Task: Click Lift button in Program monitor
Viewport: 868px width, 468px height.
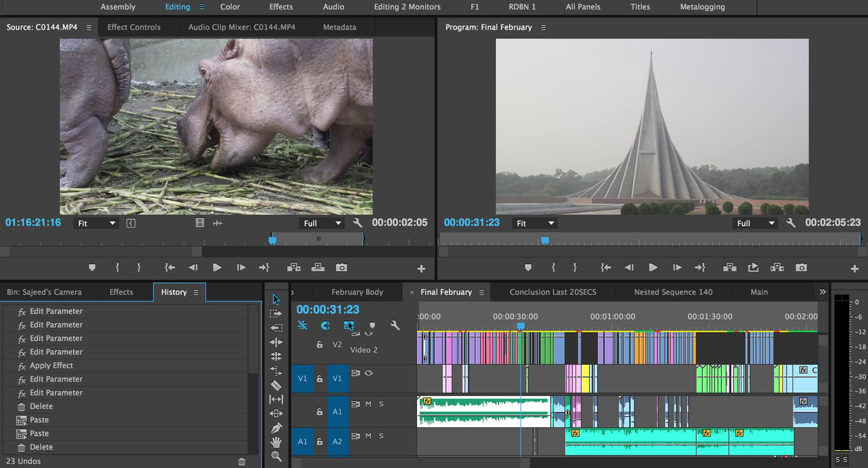Action: 729,267
